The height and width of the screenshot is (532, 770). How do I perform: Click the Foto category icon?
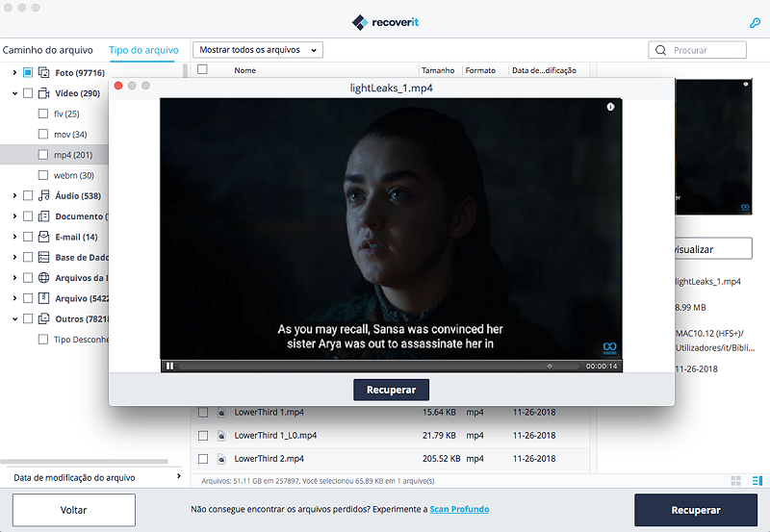tap(43, 73)
